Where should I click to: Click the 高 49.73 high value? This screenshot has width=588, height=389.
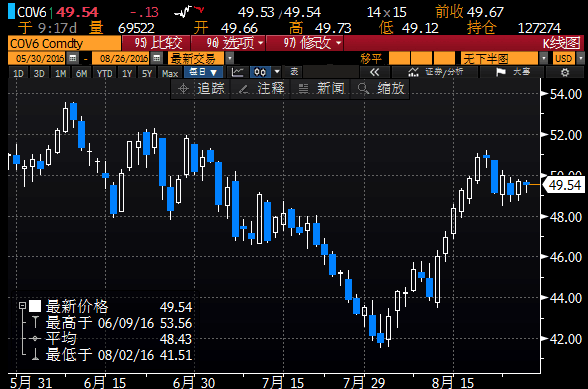320,28
